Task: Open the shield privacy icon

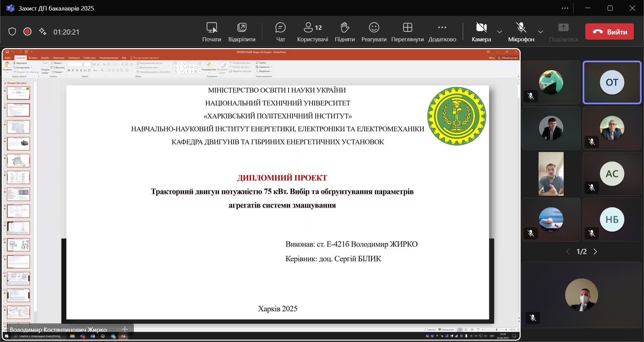Action: point(12,32)
